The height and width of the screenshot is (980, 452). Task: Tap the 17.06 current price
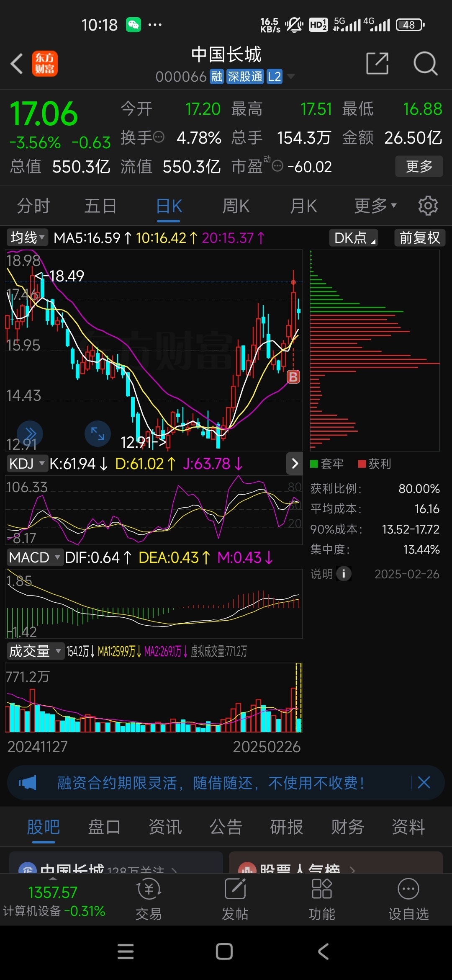(x=44, y=113)
